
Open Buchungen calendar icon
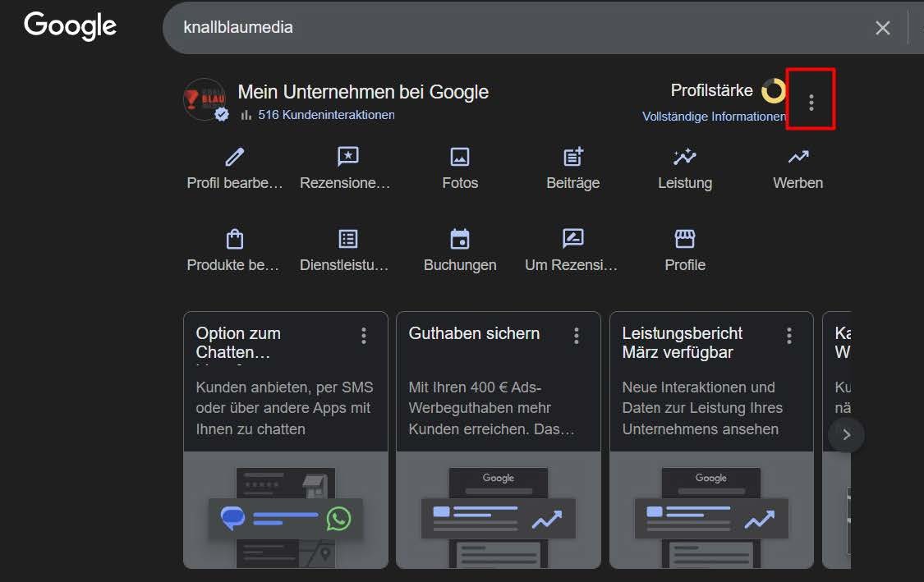click(460, 239)
